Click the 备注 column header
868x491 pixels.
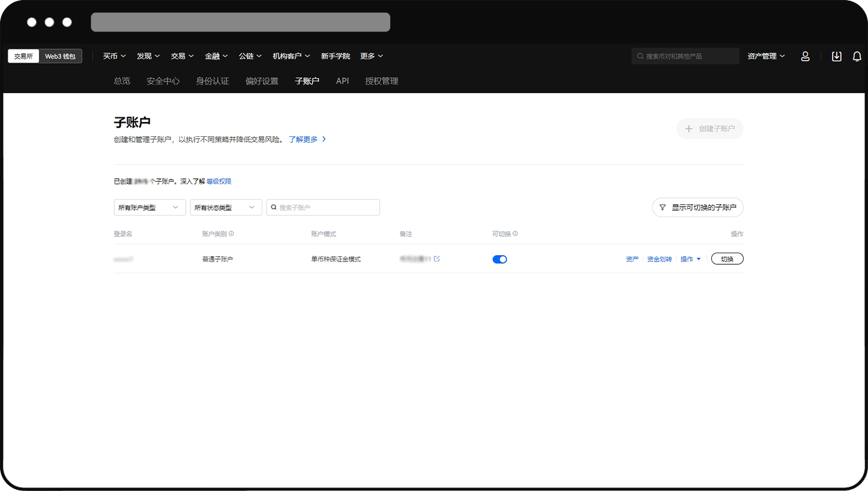[x=406, y=234]
